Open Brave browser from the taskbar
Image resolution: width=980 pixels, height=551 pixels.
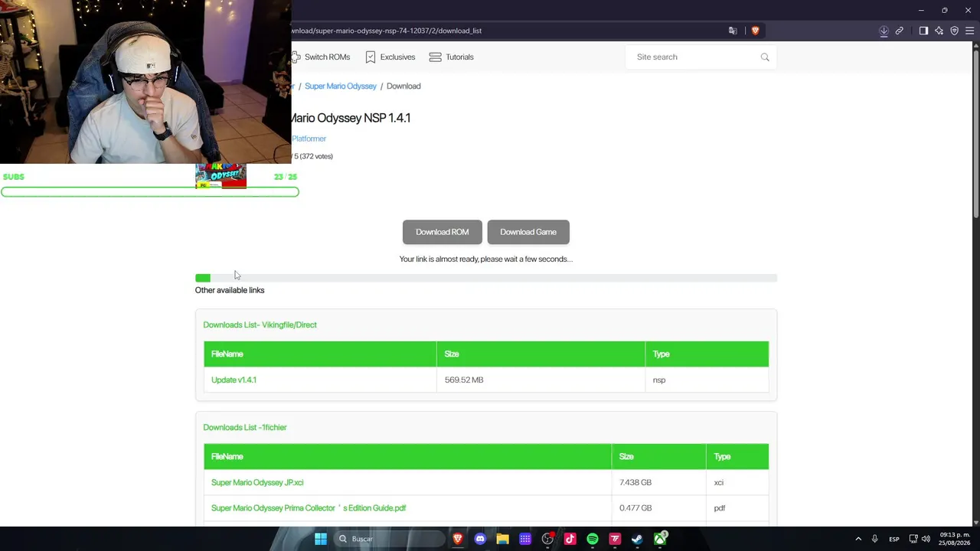tap(458, 539)
